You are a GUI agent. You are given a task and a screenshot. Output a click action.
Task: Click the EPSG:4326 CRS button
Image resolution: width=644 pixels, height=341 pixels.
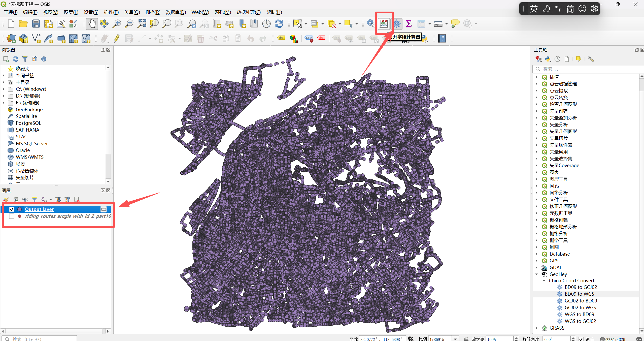[613, 339]
